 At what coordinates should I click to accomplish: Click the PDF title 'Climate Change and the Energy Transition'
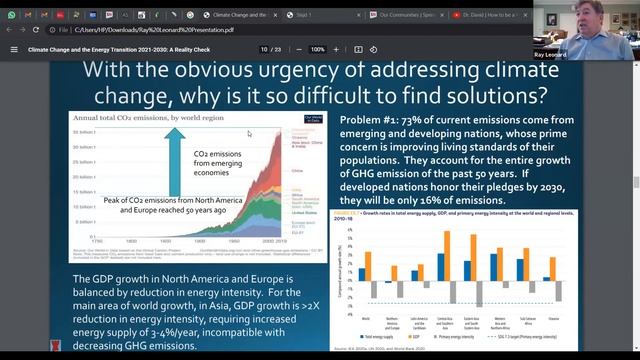pyautogui.click(x=119, y=50)
